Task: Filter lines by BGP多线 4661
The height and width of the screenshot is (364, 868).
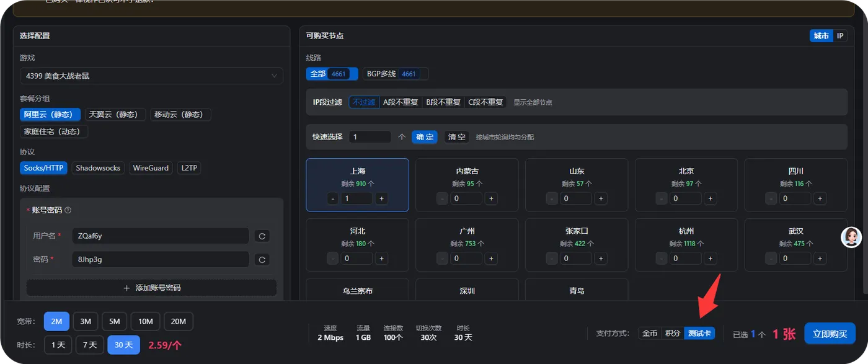Action: (x=396, y=74)
